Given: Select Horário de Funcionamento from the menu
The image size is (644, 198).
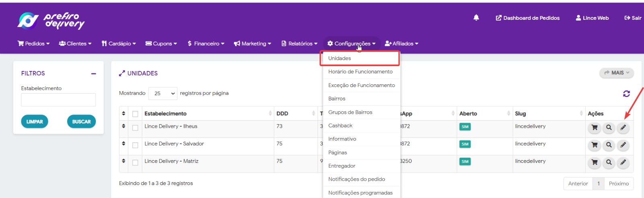Looking at the screenshot, I should (360, 72).
